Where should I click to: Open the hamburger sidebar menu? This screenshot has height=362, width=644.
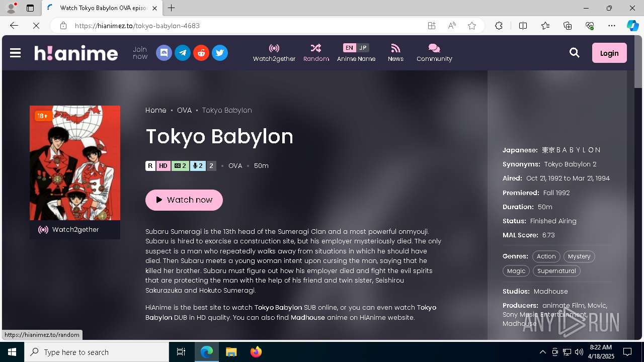(15, 53)
